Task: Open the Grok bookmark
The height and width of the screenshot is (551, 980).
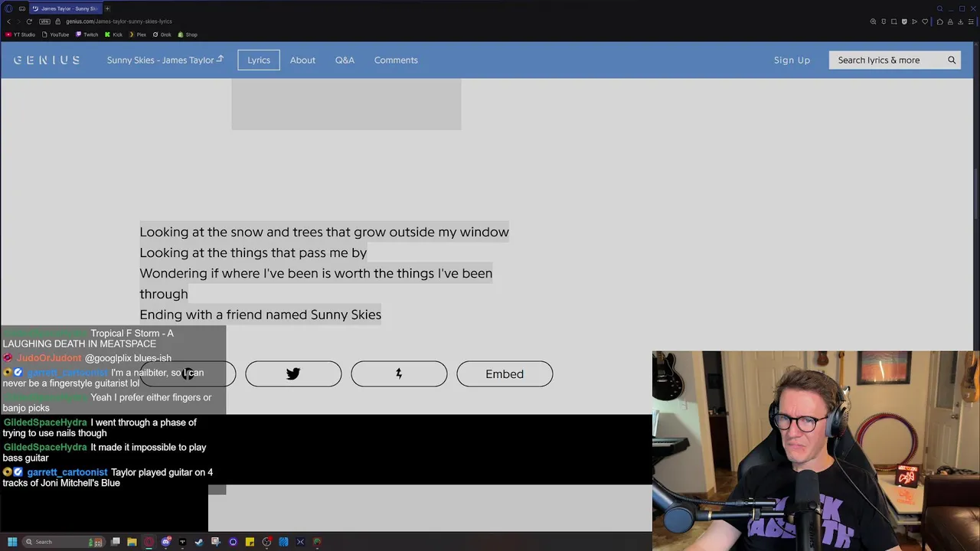Action: (162, 34)
